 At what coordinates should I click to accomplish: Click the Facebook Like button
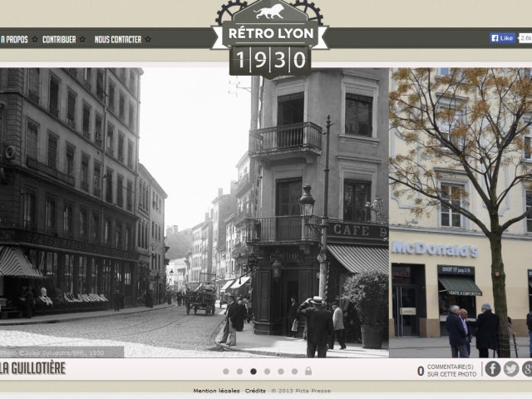click(502, 38)
